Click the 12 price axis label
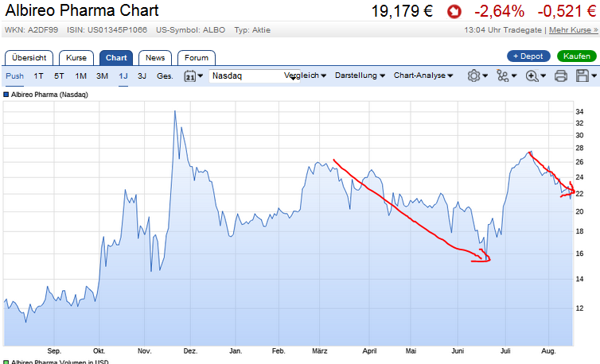This screenshot has height=364, width=600. [579, 308]
